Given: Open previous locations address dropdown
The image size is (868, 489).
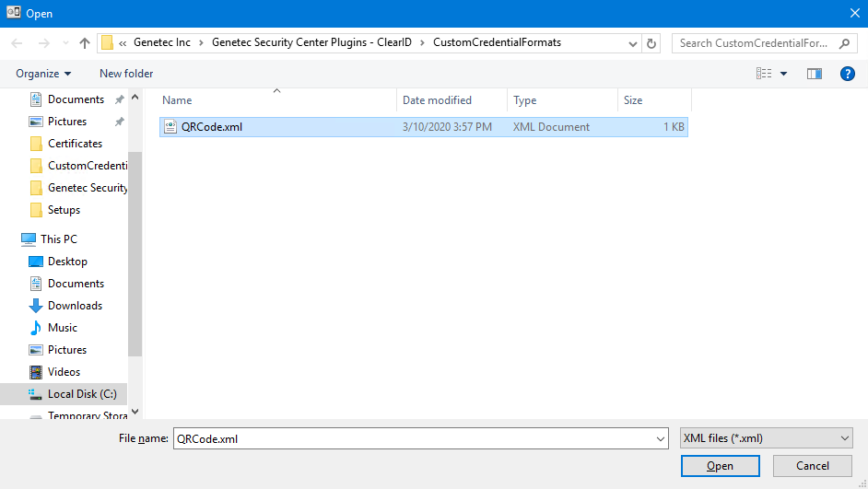Looking at the screenshot, I should (633, 43).
